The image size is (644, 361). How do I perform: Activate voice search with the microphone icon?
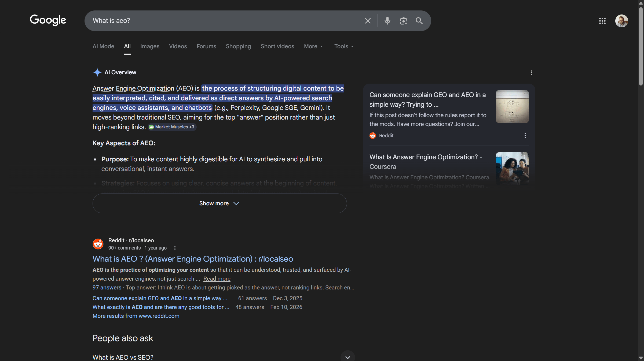coord(387,21)
